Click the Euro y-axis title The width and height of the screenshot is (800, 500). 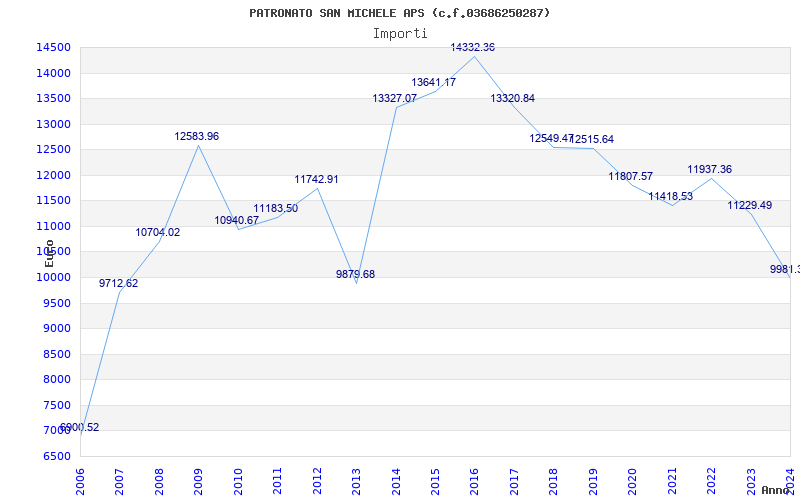(49, 254)
